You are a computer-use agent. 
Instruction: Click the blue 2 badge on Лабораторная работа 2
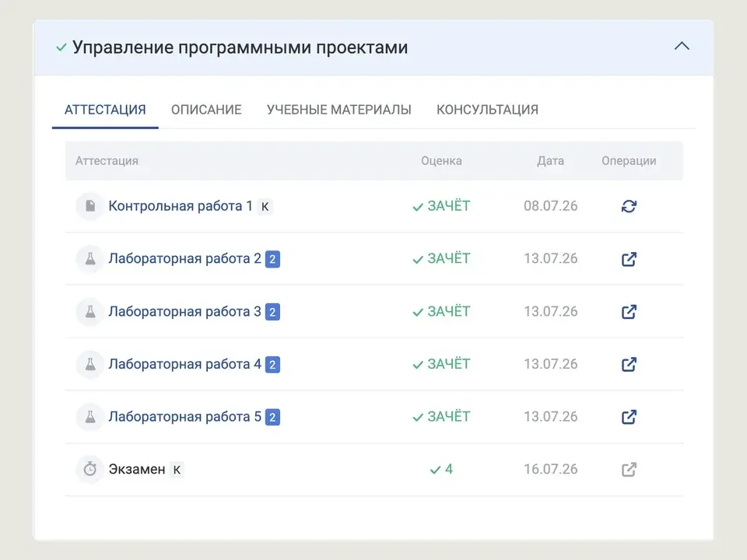pyautogui.click(x=272, y=260)
